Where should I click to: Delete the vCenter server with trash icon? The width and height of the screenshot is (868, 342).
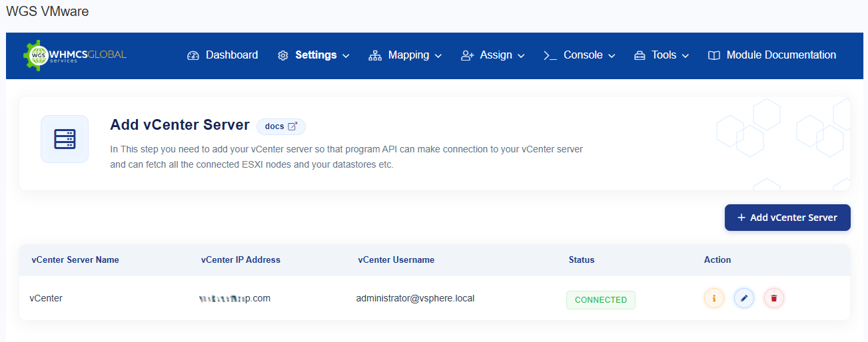pyautogui.click(x=774, y=298)
